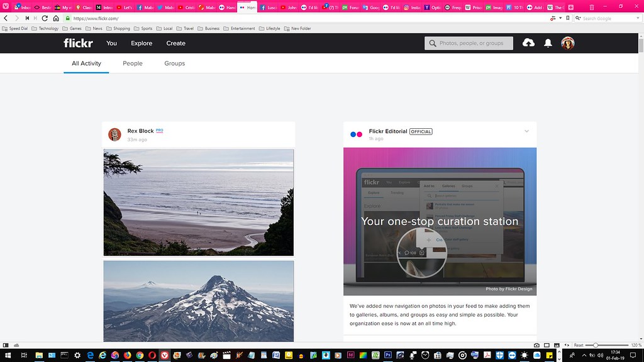Open the Technology bookmarks folder

coord(45,28)
